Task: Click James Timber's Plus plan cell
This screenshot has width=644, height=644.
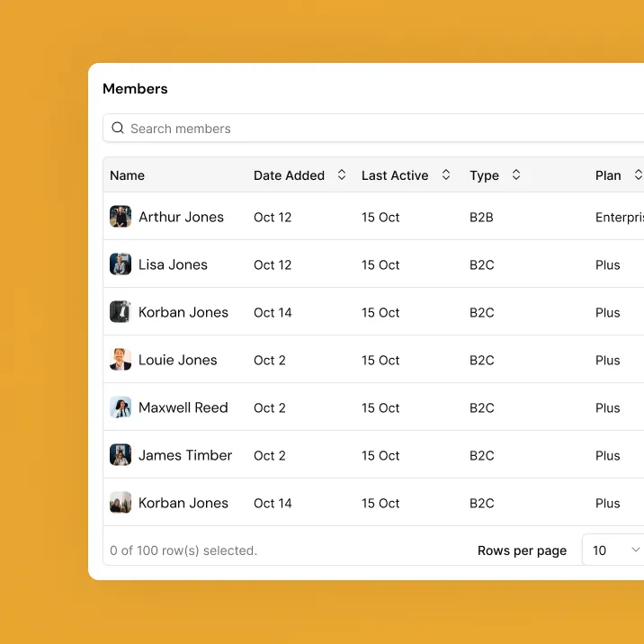Action: click(x=607, y=455)
